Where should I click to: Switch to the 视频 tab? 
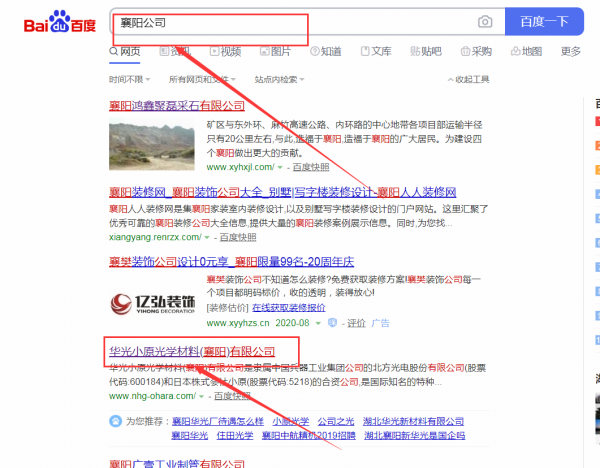point(225,51)
